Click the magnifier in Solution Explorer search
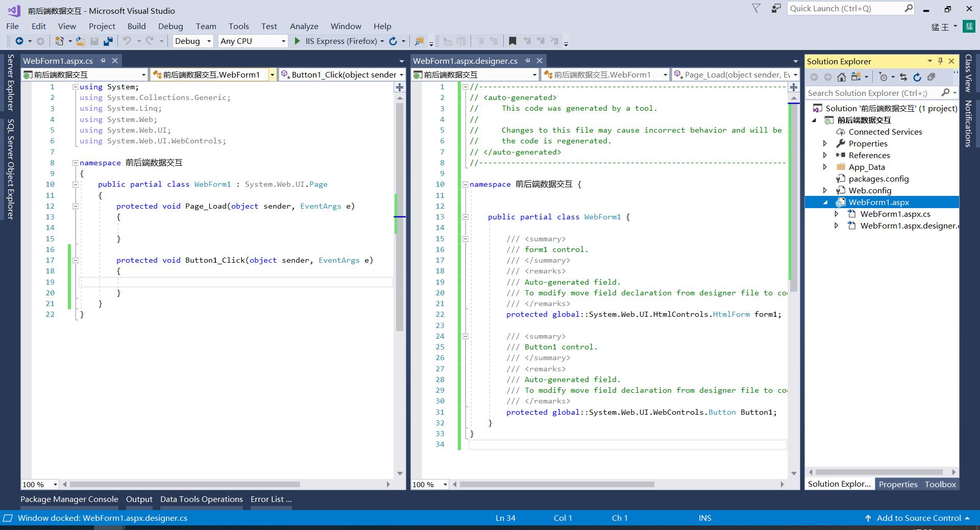This screenshot has height=530, width=980. click(945, 92)
